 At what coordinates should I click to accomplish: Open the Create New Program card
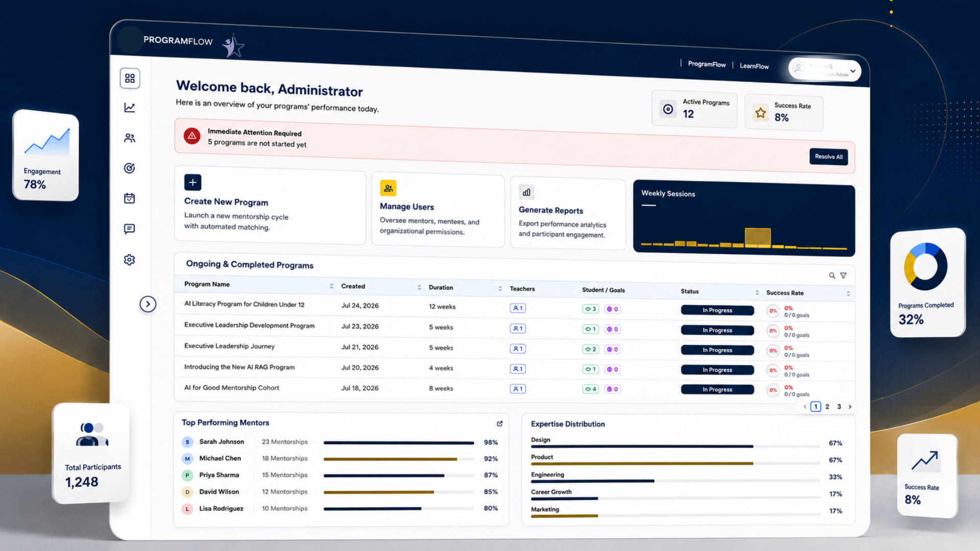point(270,205)
